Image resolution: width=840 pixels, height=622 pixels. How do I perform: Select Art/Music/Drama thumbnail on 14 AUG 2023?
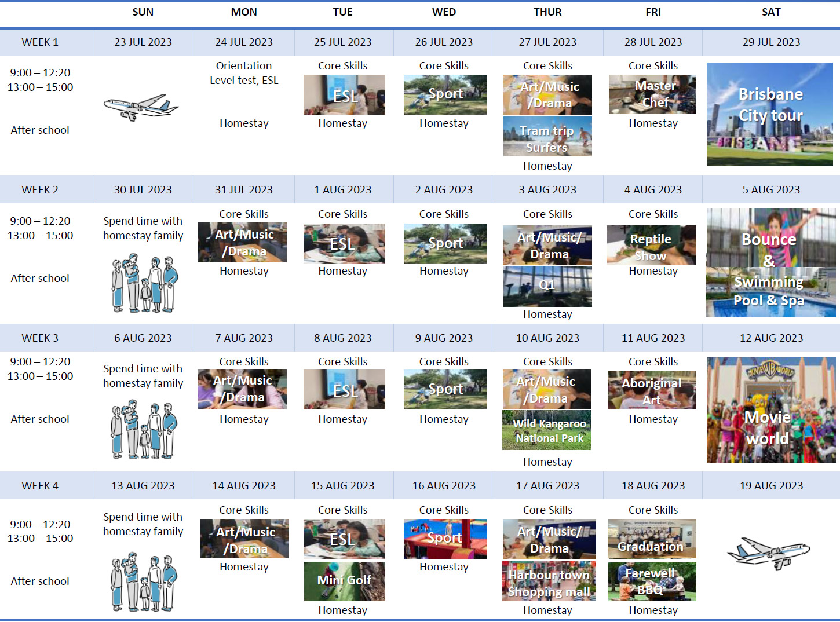(x=244, y=539)
